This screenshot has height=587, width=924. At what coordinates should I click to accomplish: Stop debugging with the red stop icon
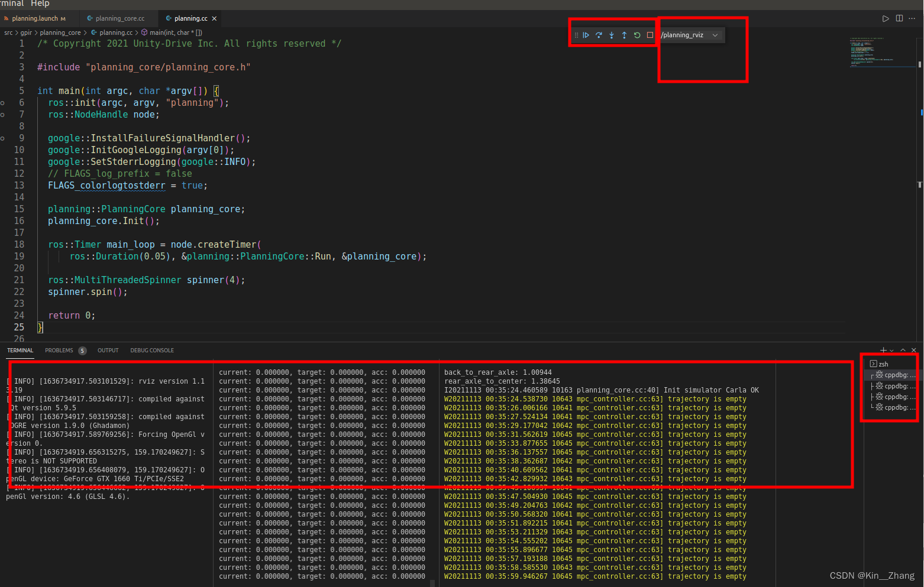point(649,35)
